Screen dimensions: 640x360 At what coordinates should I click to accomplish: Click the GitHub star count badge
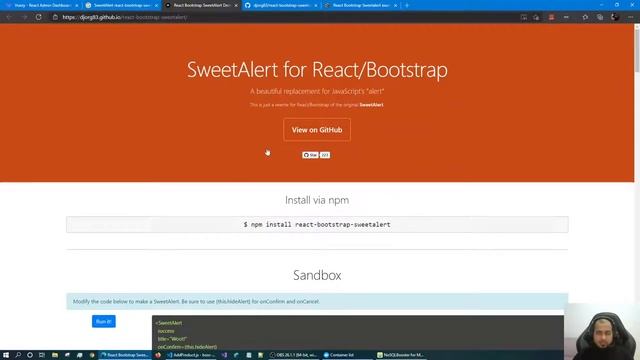[324, 155]
